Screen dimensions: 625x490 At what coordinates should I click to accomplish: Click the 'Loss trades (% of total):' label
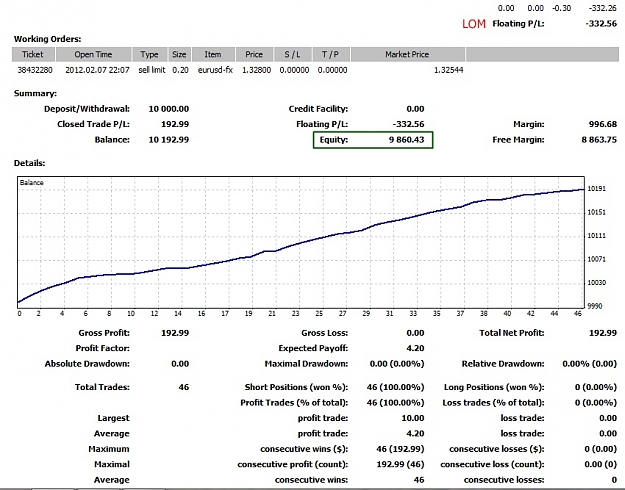[x=493, y=402]
